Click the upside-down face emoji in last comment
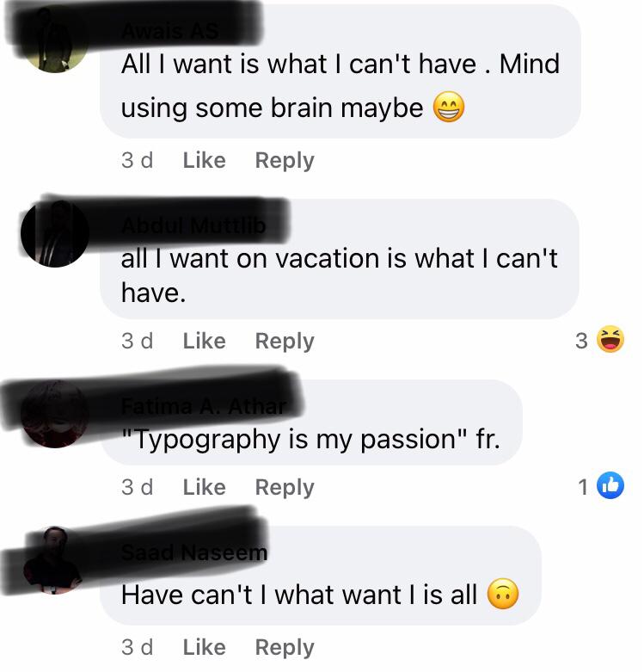This screenshot has width=644, height=672. [503, 595]
